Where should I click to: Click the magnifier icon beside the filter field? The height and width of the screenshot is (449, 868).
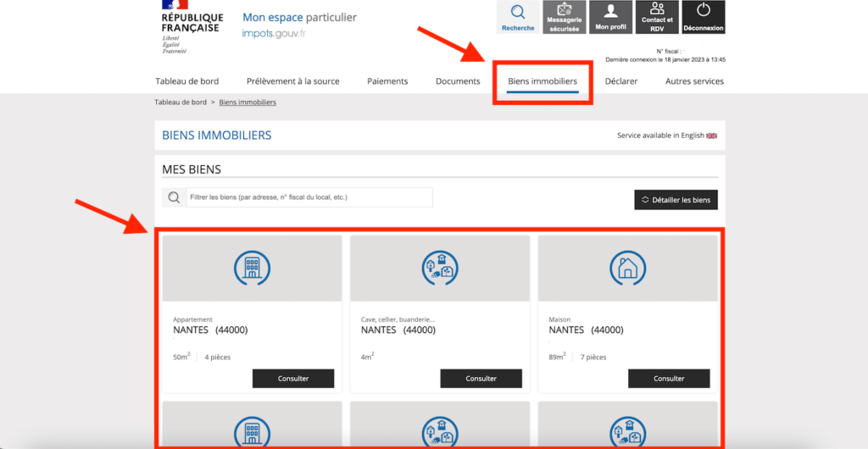coord(174,197)
